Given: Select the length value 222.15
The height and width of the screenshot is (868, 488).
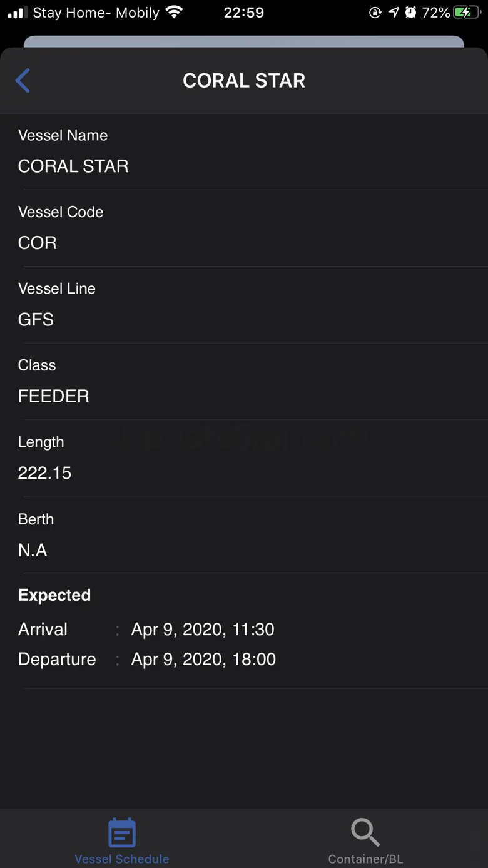Looking at the screenshot, I should tap(45, 473).
